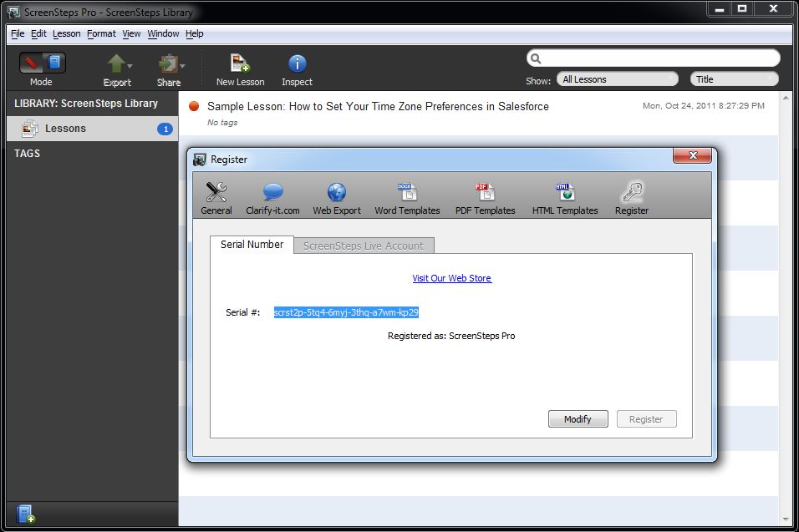The width and height of the screenshot is (799, 532).
Task: Click the Register dialog title bar icon
Action: click(x=200, y=160)
